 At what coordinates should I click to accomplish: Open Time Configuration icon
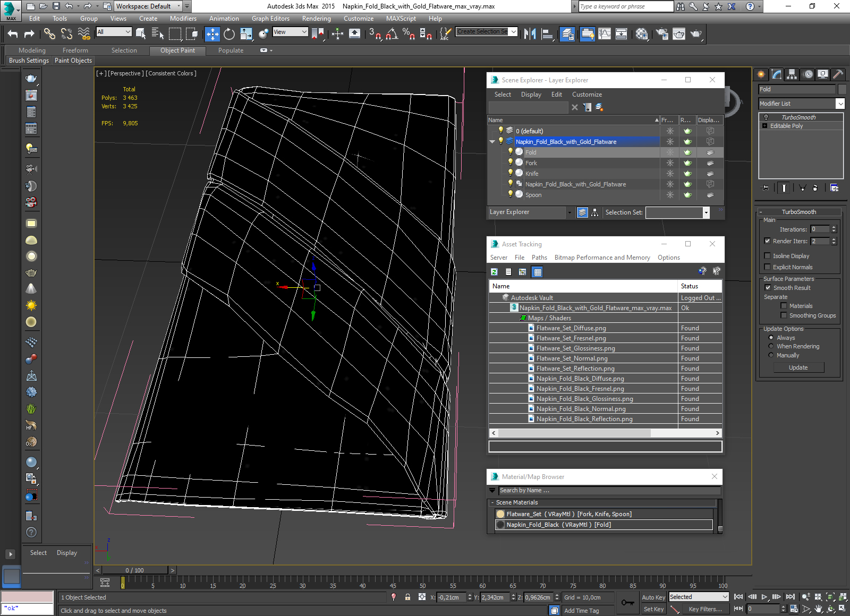point(794,609)
